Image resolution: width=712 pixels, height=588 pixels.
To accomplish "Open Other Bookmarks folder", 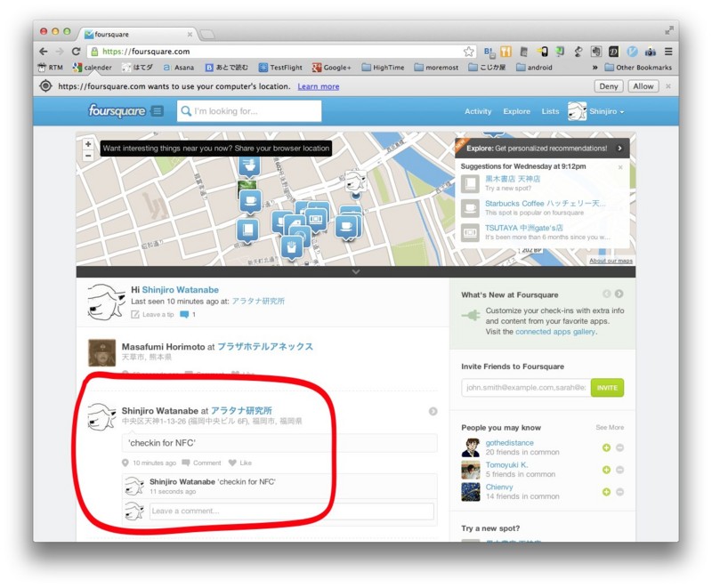I will point(638,68).
